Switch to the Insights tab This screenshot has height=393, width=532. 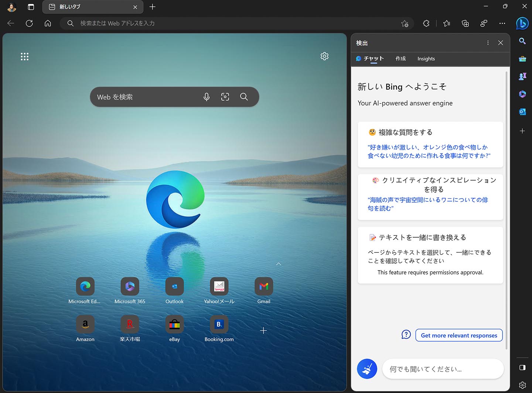coord(426,59)
